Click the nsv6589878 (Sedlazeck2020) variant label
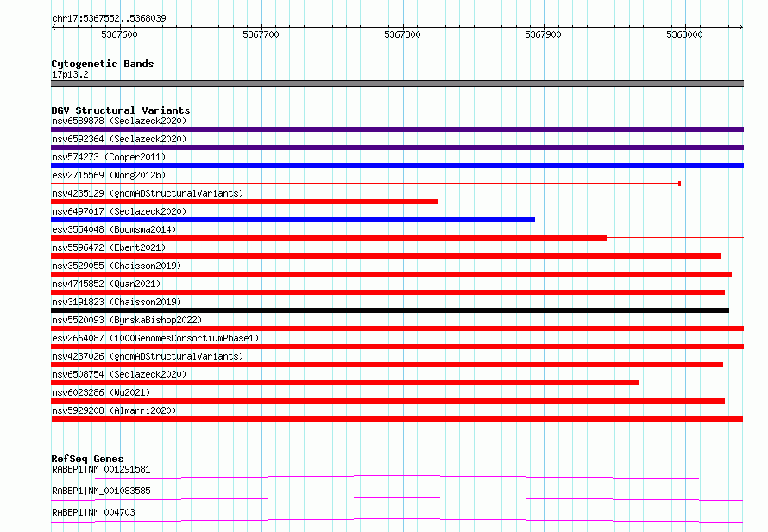This screenshot has height=532, width=768. [119, 121]
